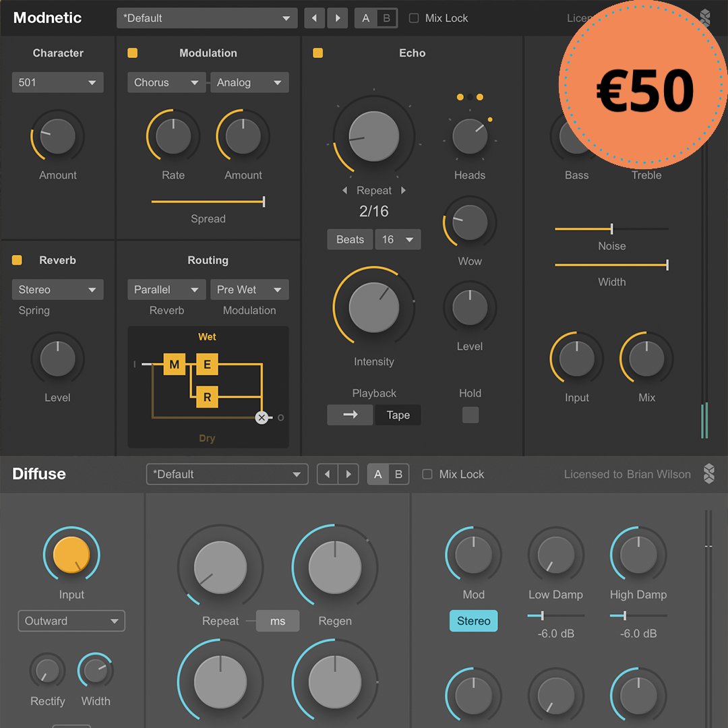728x728 pixels.
Task: Click the Diffuse Width knob
Action: [96, 671]
